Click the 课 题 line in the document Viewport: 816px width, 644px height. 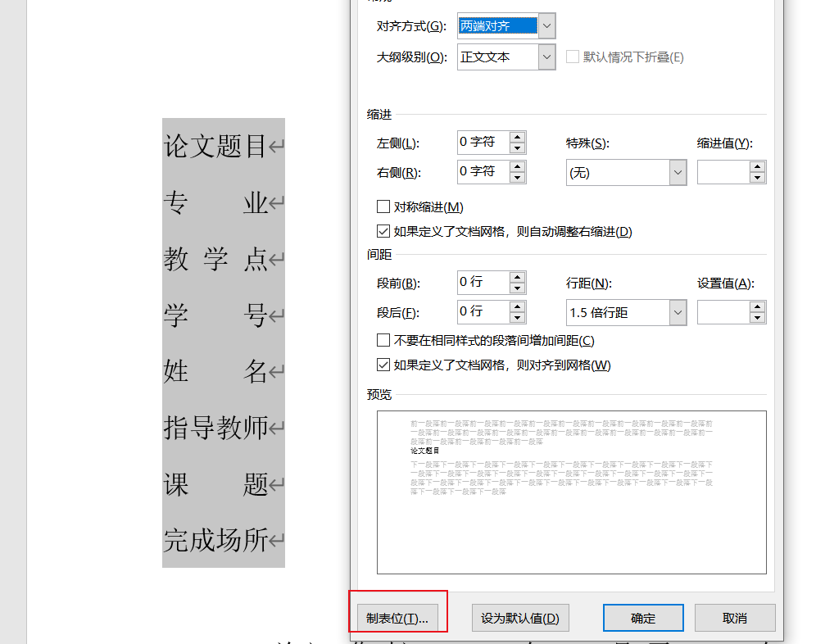[x=215, y=484]
